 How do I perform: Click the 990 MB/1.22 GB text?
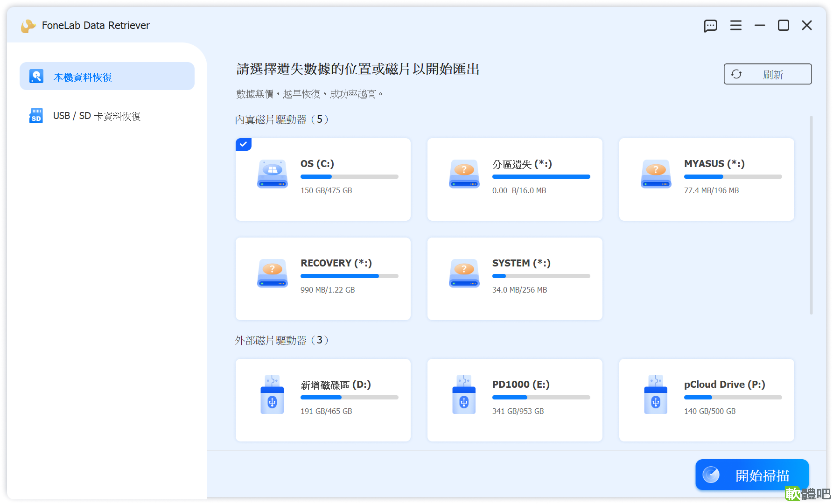[328, 290]
